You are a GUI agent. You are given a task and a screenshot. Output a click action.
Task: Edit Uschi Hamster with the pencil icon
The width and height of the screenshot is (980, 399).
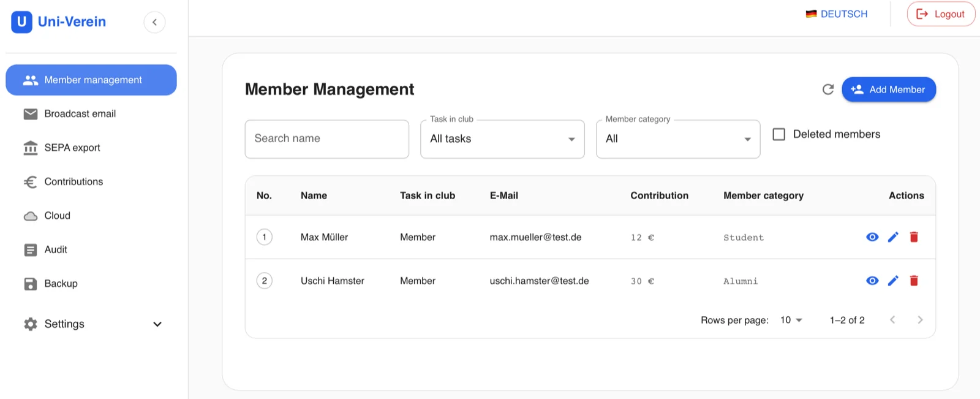pos(893,281)
